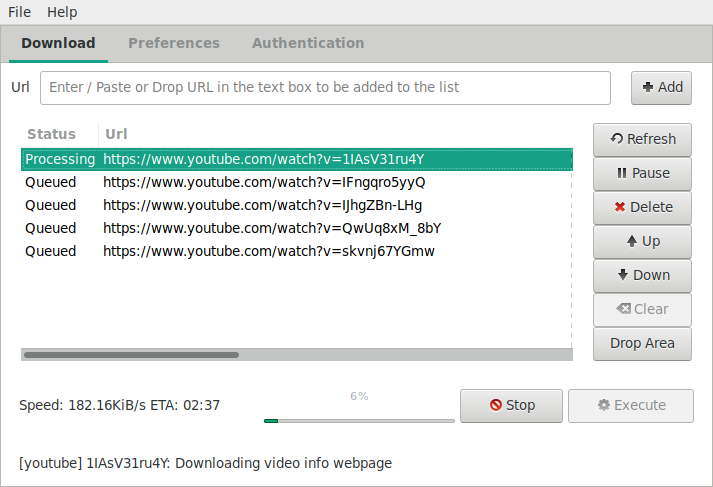Click the plus icon on Add button
Viewport: 713px width, 487px height.
pos(648,87)
